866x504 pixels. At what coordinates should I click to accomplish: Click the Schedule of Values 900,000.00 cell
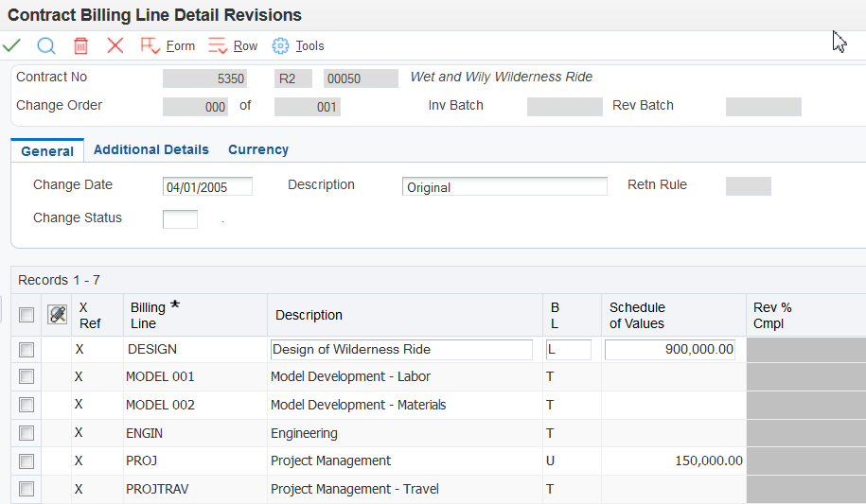pos(670,350)
